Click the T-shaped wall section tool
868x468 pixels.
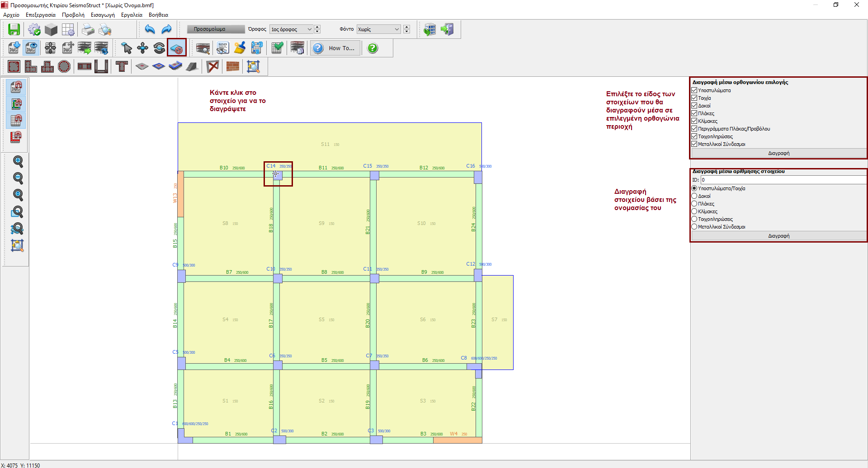pyautogui.click(x=122, y=66)
